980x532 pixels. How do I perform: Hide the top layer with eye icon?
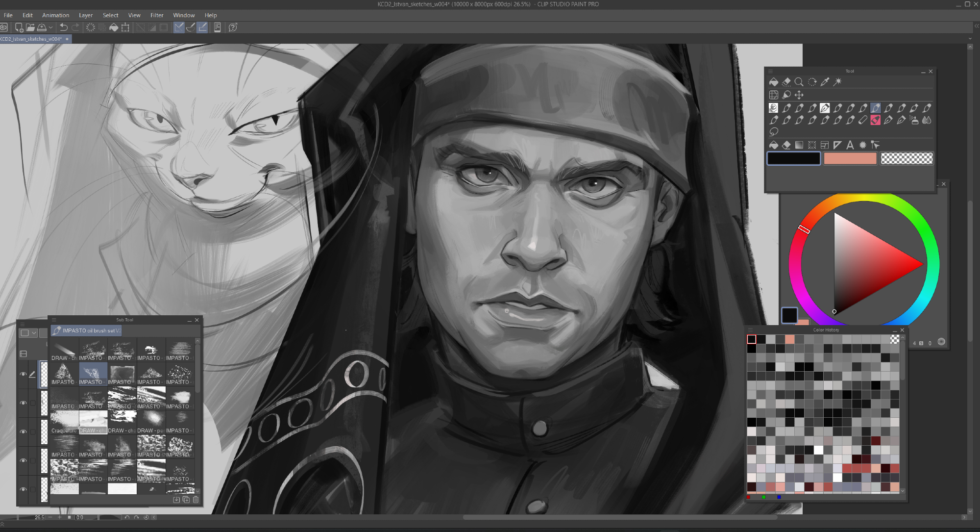point(23,374)
